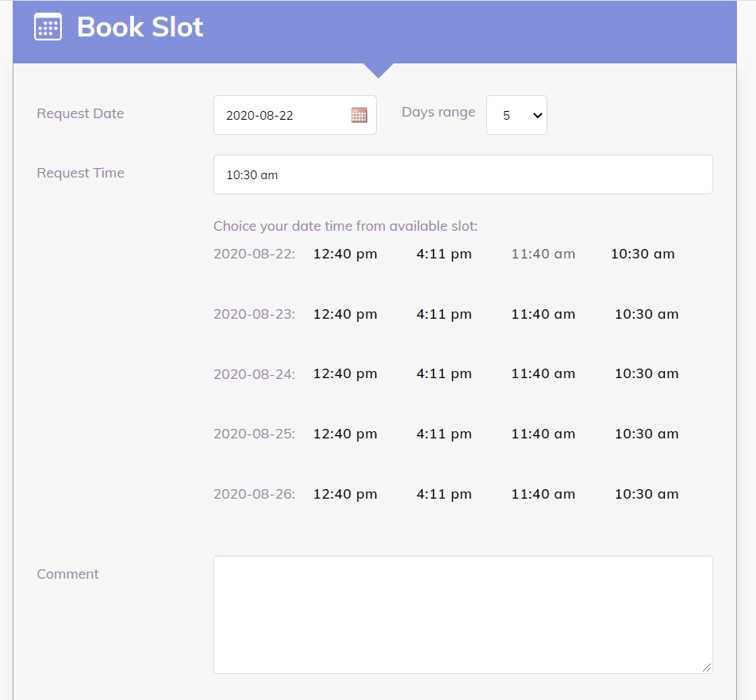756x700 pixels.
Task: Select the 4:11 pm slot for 2020-08-26
Action: point(443,493)
